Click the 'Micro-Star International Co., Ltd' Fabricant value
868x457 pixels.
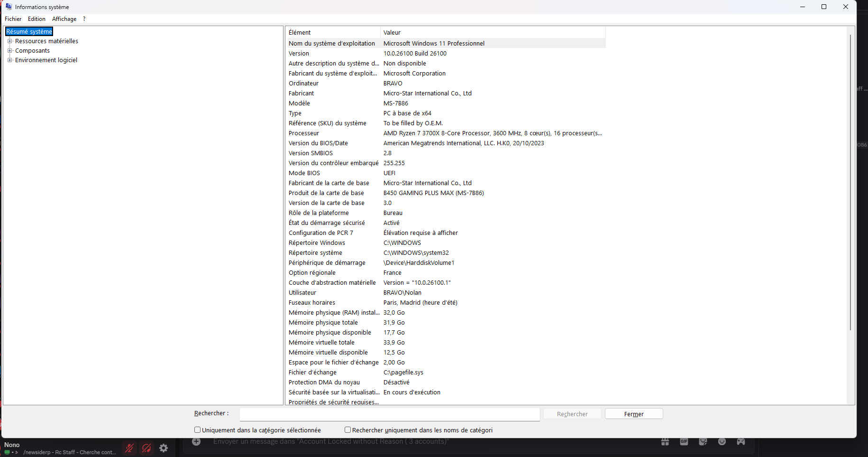tap(428, 93)
